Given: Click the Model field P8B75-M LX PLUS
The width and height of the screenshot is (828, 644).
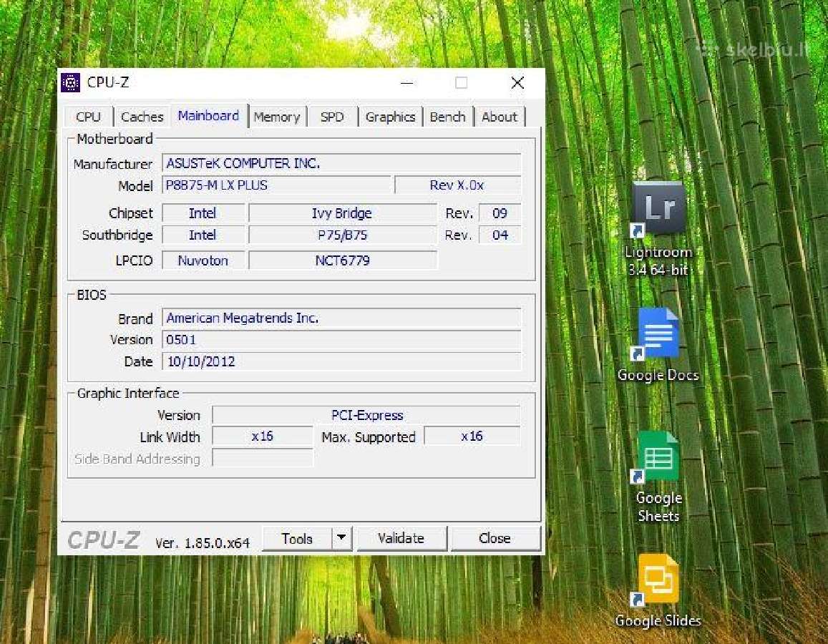Looking at the screenshot, I should point(276,185).
